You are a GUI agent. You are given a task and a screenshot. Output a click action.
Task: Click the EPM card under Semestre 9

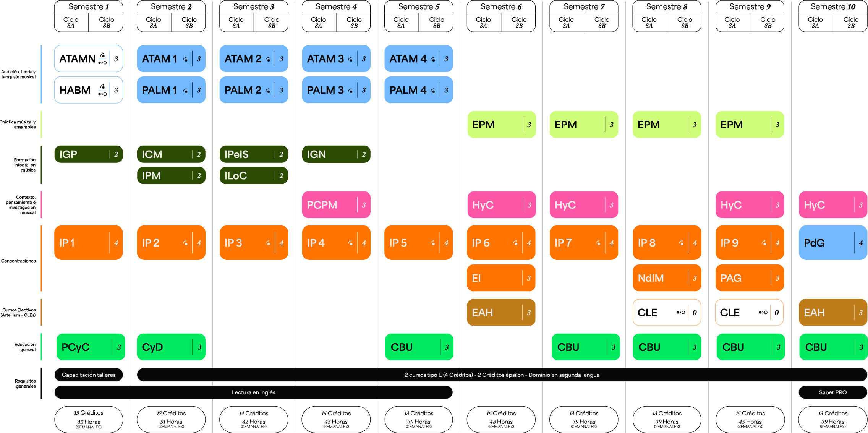[x=750, y=125]
